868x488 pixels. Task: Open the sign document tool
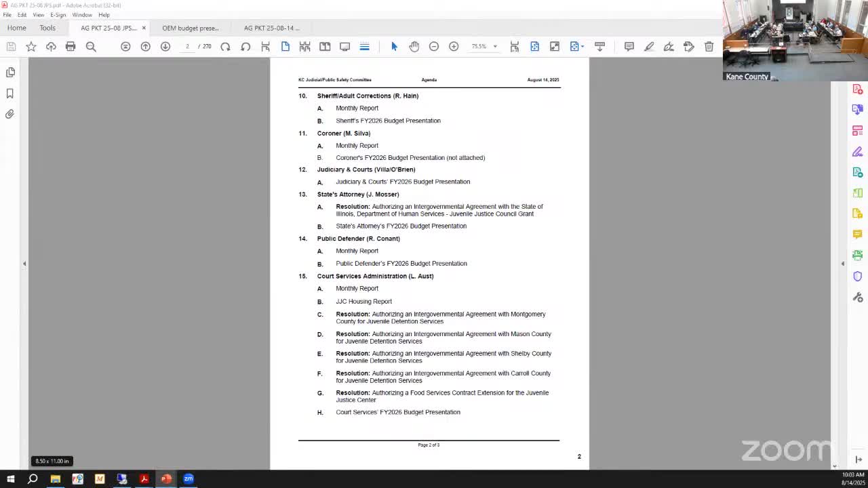coord(669,46)
